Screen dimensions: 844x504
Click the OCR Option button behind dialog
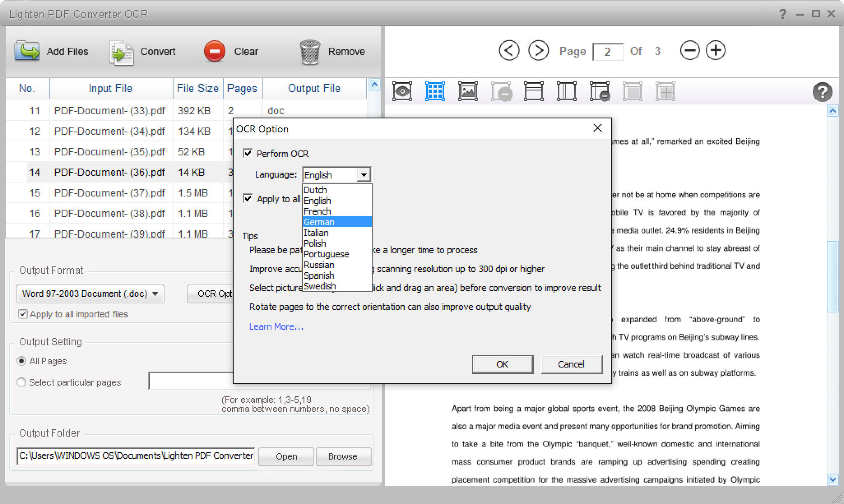coord(210,294)
